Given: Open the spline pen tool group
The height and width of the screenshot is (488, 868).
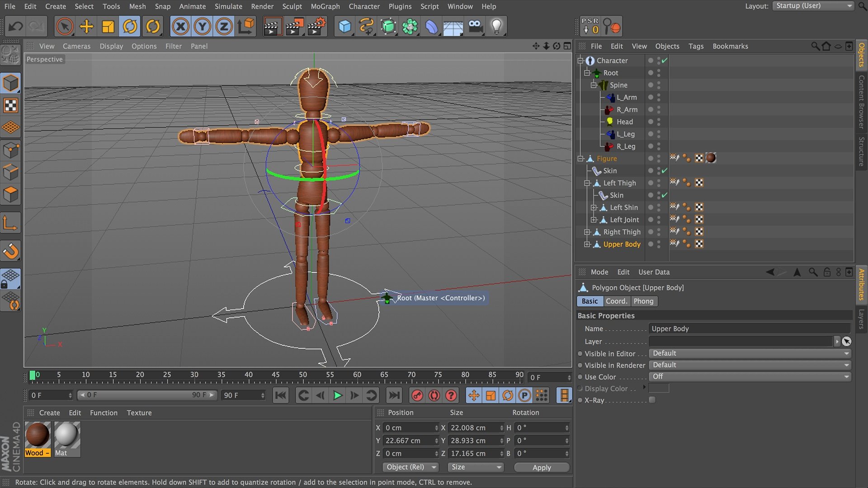Looking at the screenshot, I should 366,27.
